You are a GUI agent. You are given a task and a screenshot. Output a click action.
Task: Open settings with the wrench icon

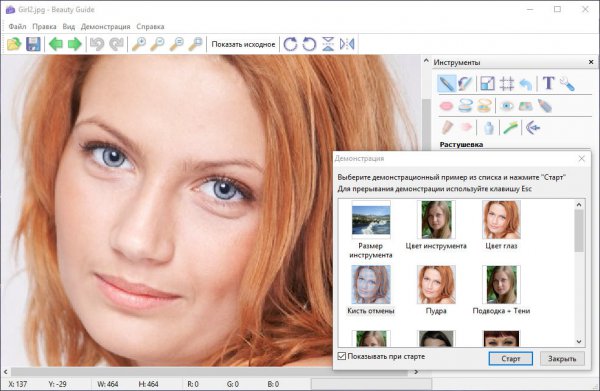point(567,84)
